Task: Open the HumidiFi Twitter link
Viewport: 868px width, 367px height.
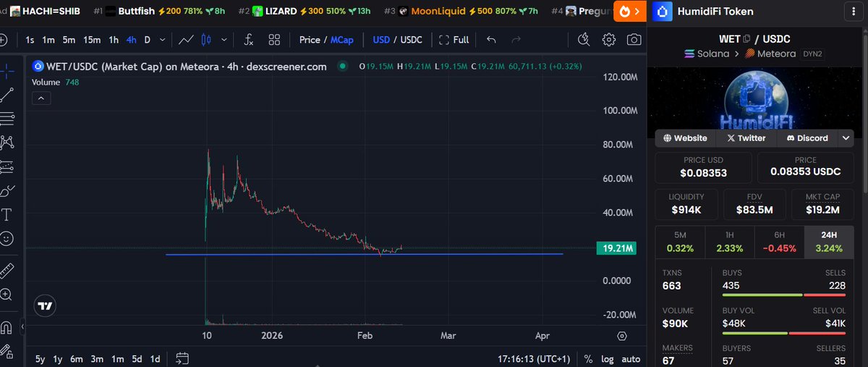Action: pos(746,138)
